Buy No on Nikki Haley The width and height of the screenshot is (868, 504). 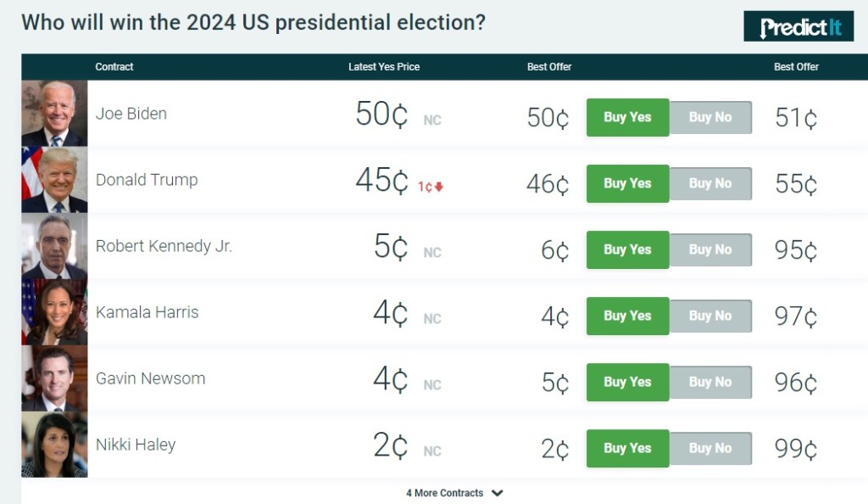point(710,448)
